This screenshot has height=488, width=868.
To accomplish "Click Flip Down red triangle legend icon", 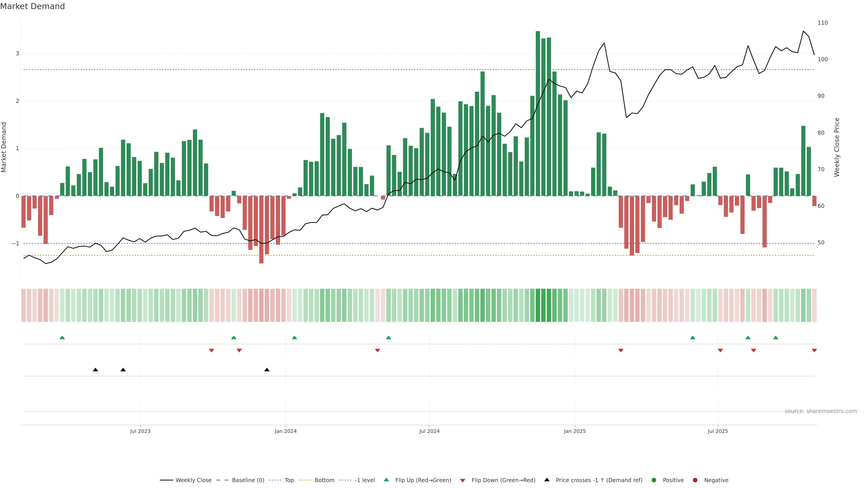I will 463,481.
